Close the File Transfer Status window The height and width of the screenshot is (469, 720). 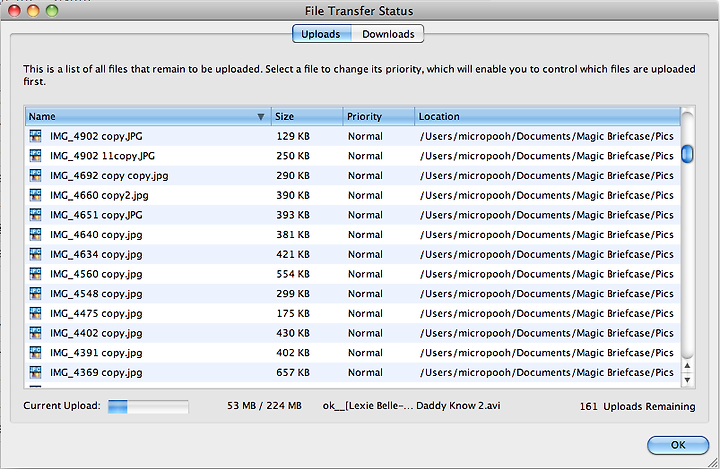click(x=14, y=10)
